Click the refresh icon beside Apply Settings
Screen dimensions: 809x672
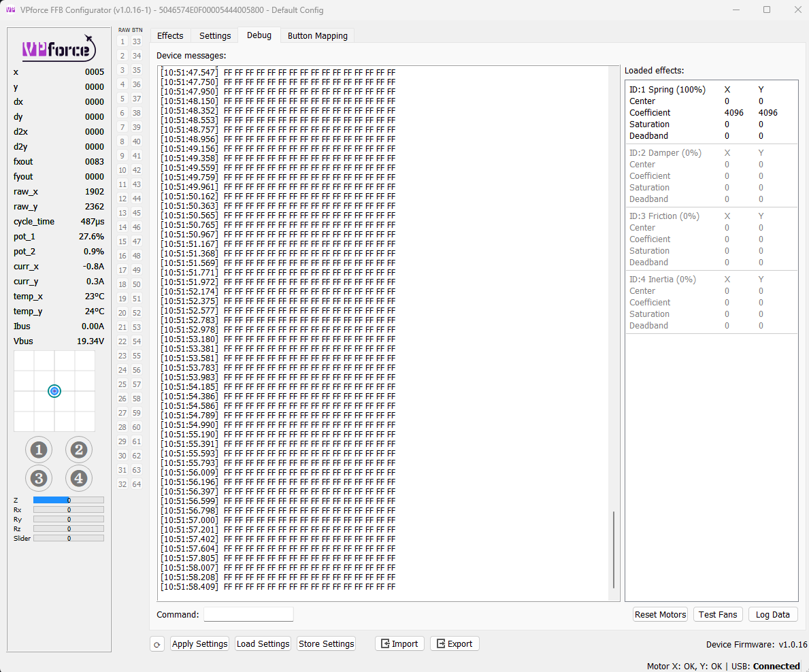[157, 644]
